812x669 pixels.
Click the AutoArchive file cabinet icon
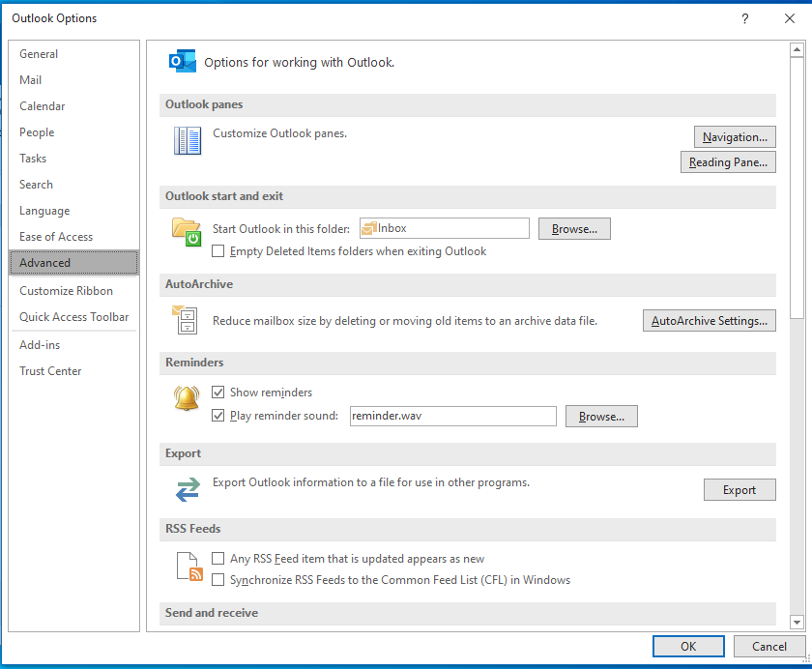pos(186,319)
